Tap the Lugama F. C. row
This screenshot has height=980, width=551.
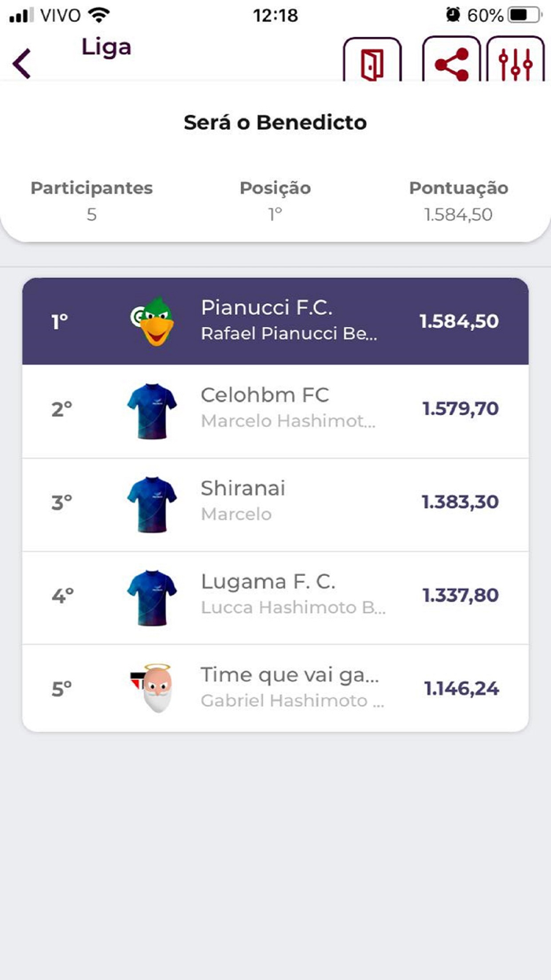coord(275,595)
